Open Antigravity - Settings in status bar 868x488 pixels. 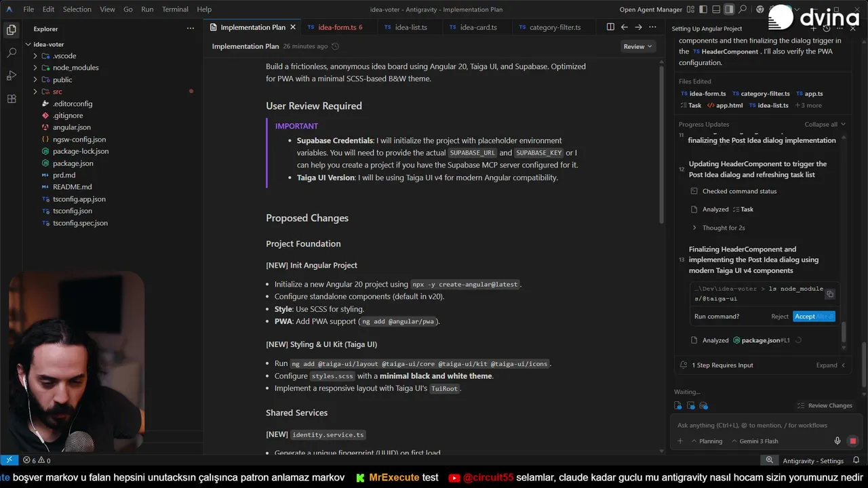tap(812, 461)
